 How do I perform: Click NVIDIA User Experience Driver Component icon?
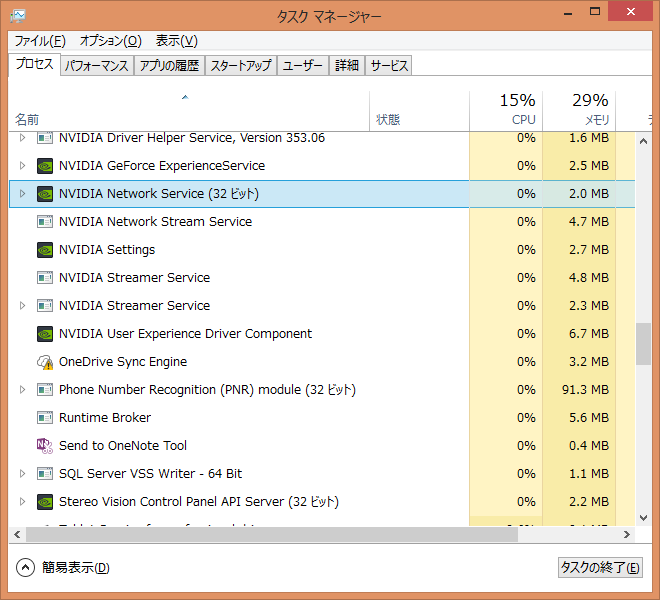(45, 334)
